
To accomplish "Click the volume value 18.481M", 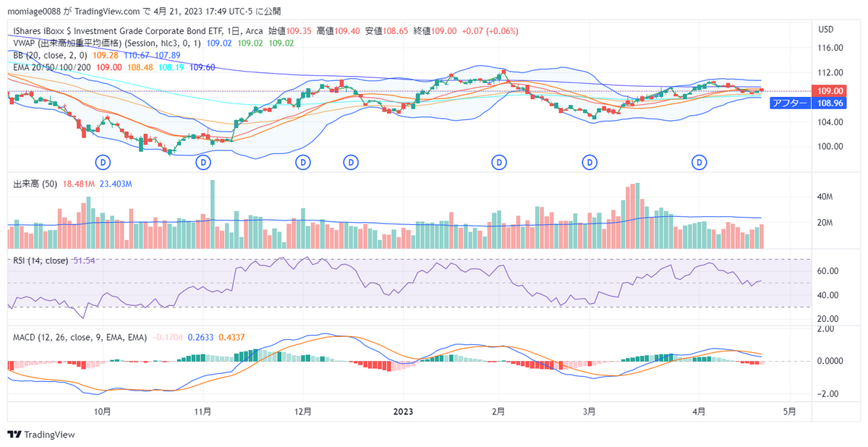I will (80, 184).
